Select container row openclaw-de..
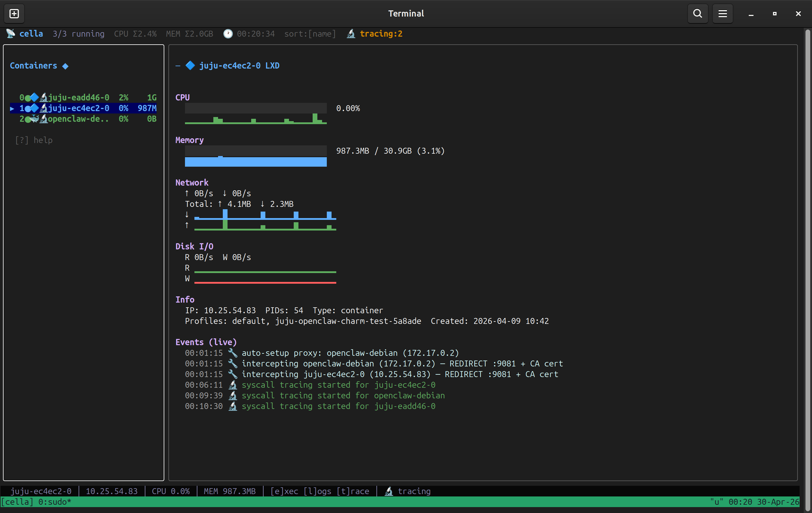812x513 pixels. 83,119
